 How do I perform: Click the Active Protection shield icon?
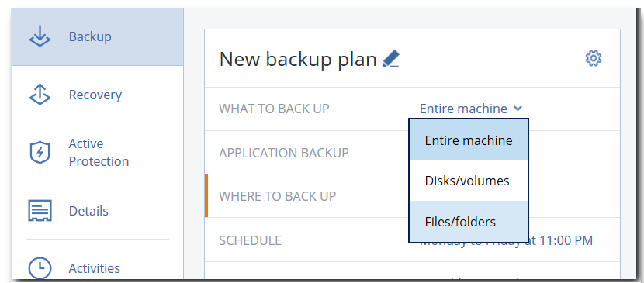coord(40,153)
